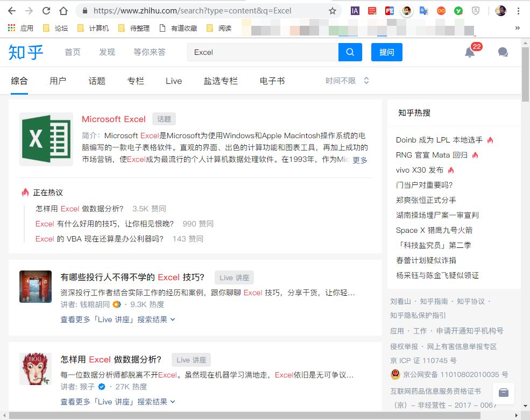Open 发现 in the top navigation
530x420 pixels.
click(107, 52)
